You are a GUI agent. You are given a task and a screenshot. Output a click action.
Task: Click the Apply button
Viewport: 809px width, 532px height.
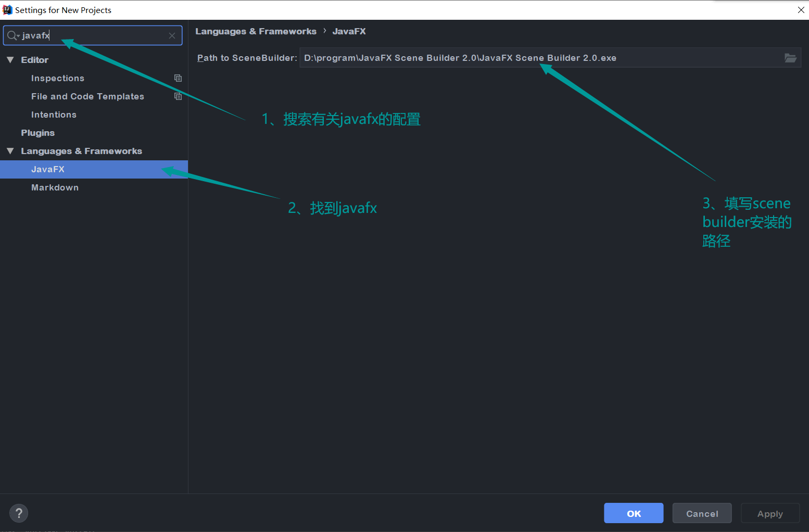pyautogui.click(x=770, y=513)
